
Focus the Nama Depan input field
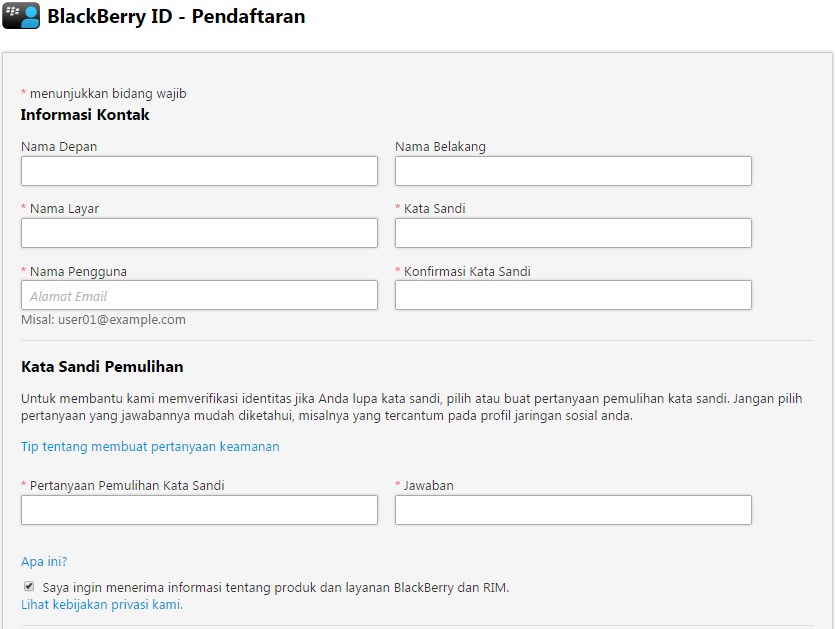coord(199,171)
